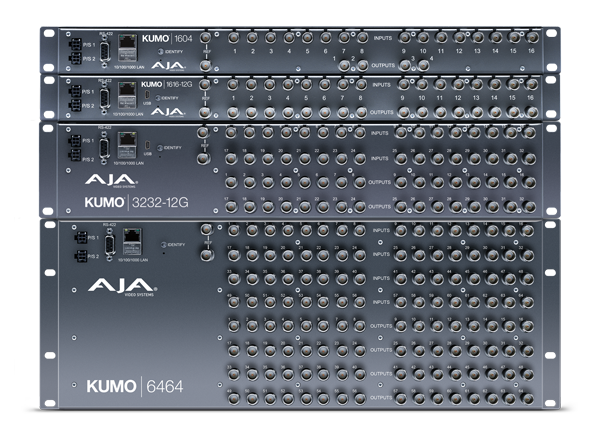600x432 pixels.
Task: Click the KUMO 3232-12G model name
Action: (136, 203)
